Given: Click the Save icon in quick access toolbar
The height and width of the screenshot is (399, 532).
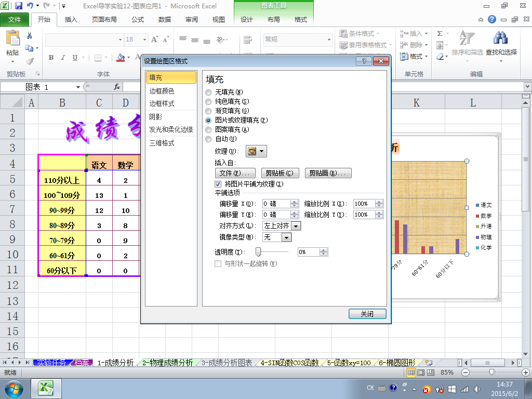Looking at the screenshot, I should coord(19,6).
